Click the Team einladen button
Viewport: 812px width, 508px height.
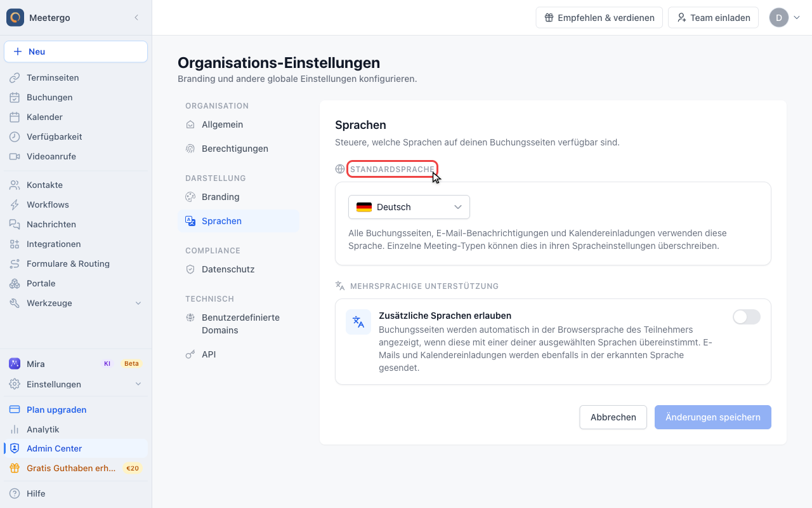(x=714, y=18)
